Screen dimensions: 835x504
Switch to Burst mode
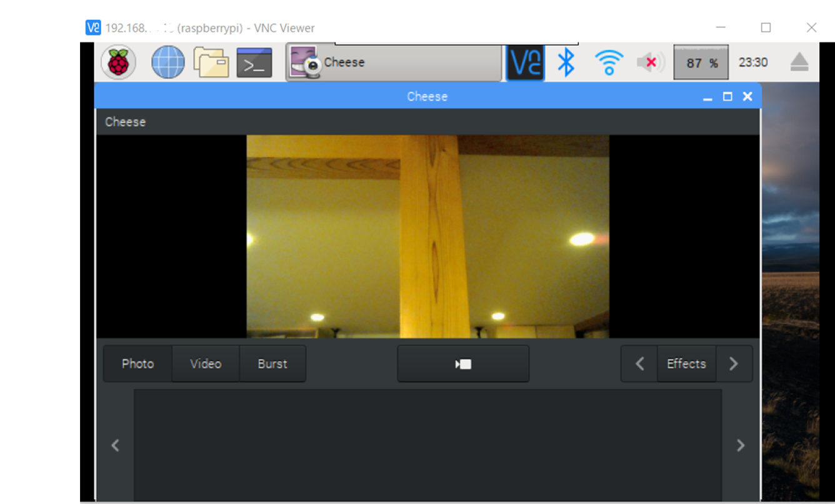pyautogui.click(x=272, y=363)
